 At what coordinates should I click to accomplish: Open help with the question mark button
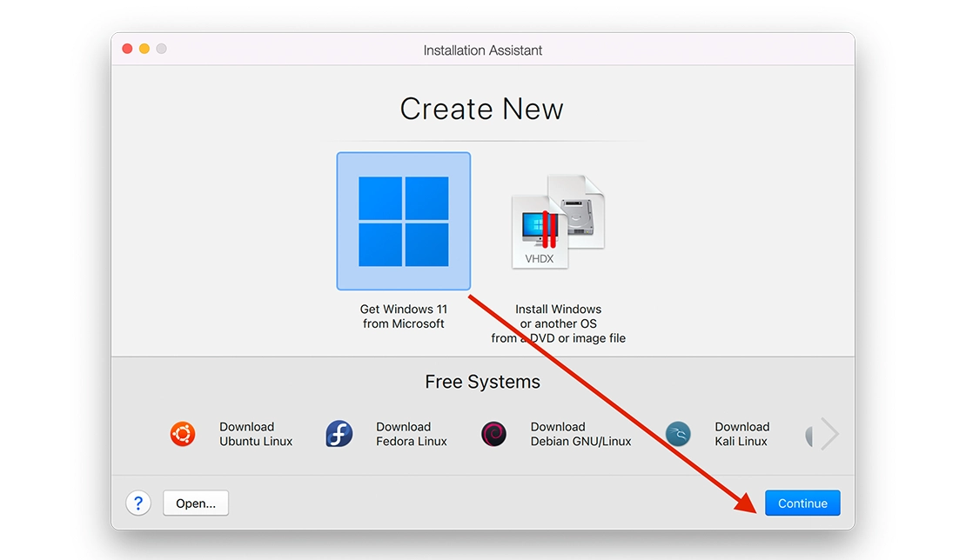(138, 503)
